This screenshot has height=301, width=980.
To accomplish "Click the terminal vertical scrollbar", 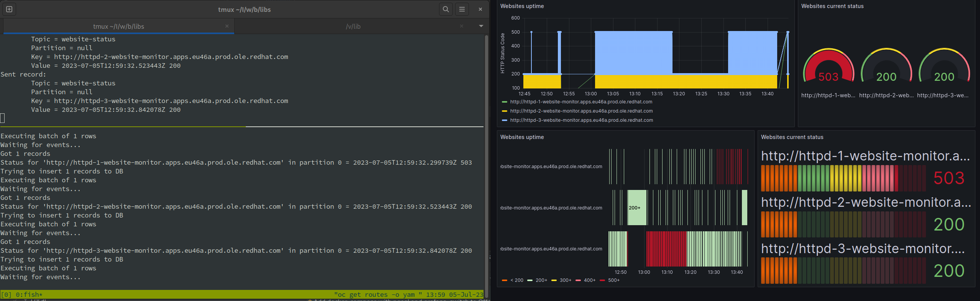I will pyautogui.click(x=486, y=161).
